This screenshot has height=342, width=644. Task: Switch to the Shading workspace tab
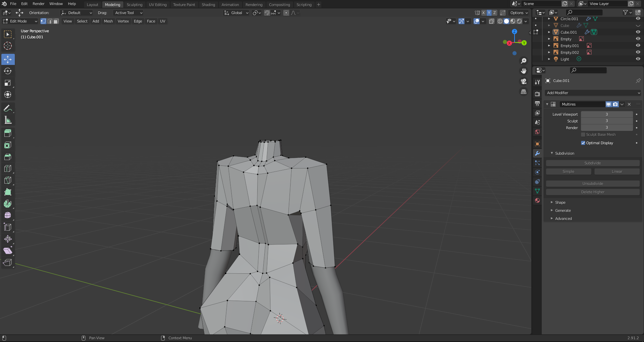208,5
